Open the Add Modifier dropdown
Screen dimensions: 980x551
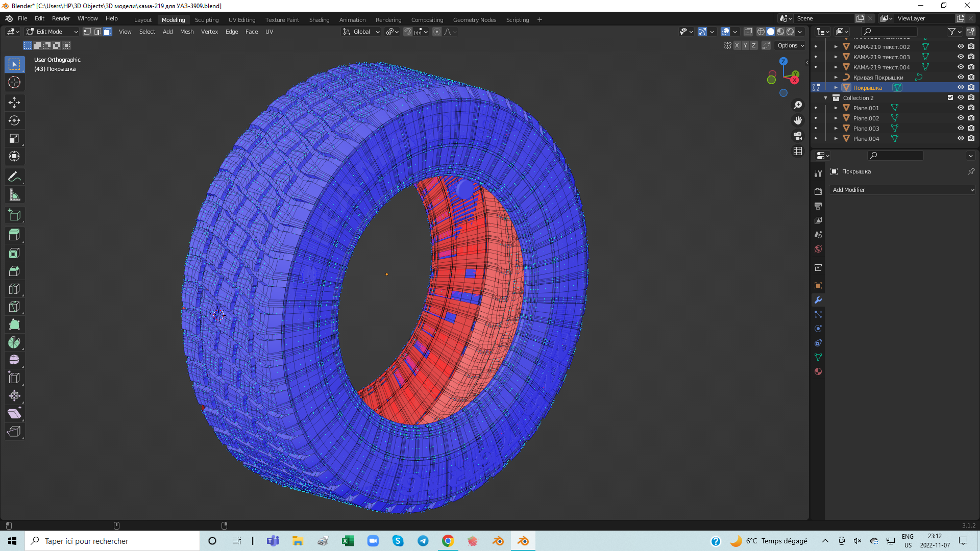(902, 190)
